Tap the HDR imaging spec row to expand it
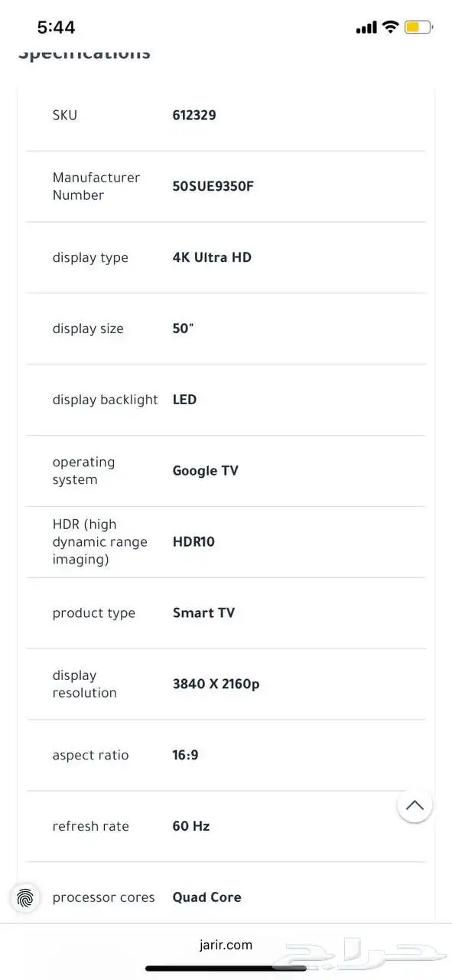The width and height of the screenshot is (452, 980). tap(226, 541)
